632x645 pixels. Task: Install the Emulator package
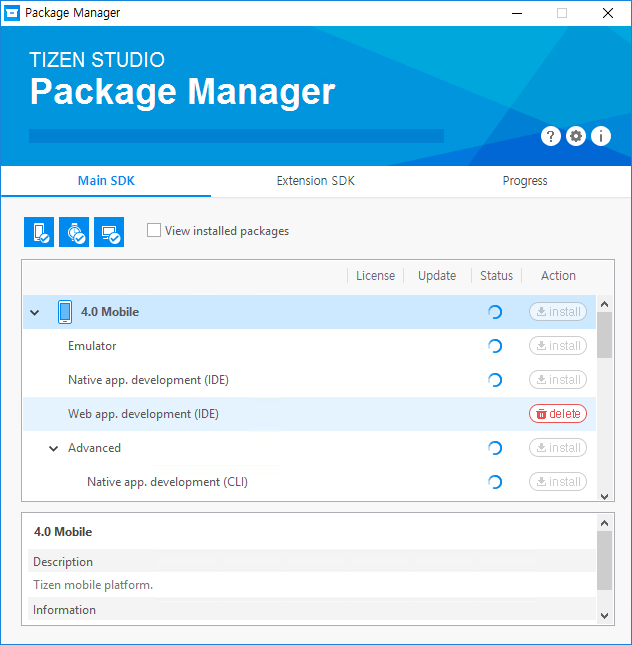(558, 346)
